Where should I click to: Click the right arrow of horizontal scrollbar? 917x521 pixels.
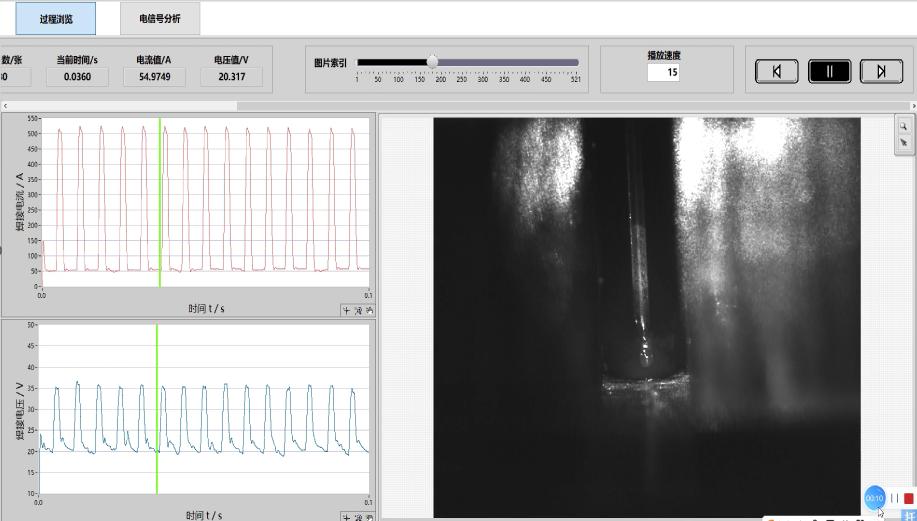coord(913,106)
